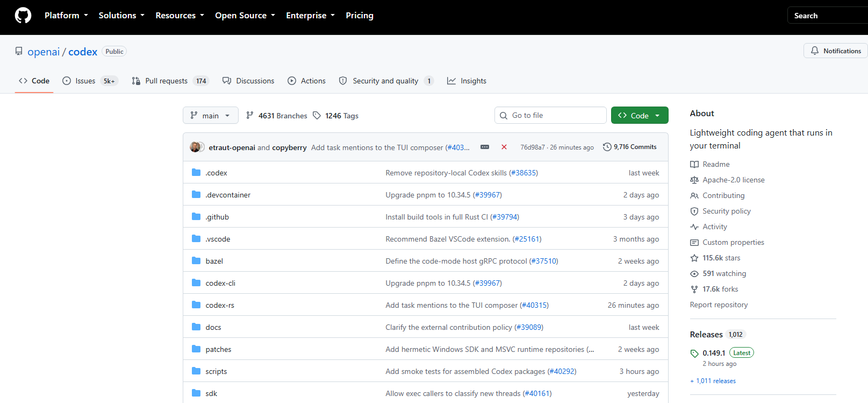Click the release tag icon for 0.149.1
Screen dimensions: 868x403
[x=694, y=353]
